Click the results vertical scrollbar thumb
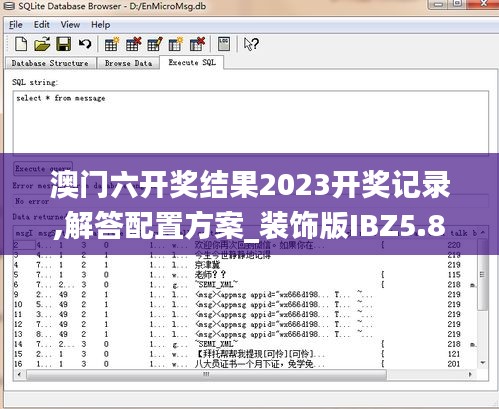 [482, 275]
